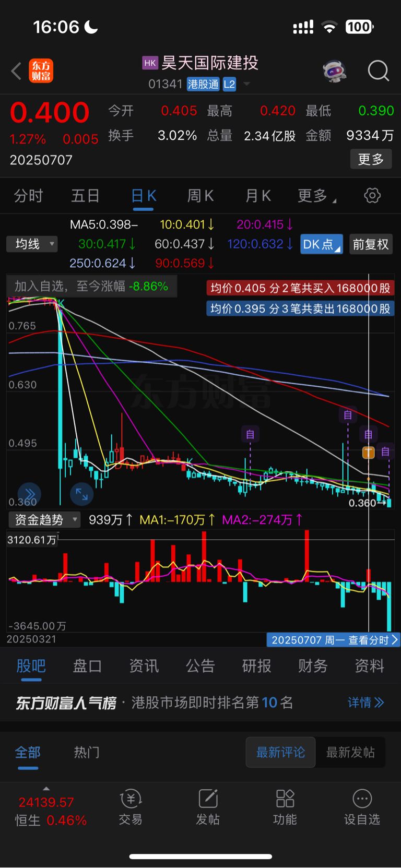Tap the 250:0.624 moving average value
The width and height of the screenshot is (401, 868).
click(103, 263)
